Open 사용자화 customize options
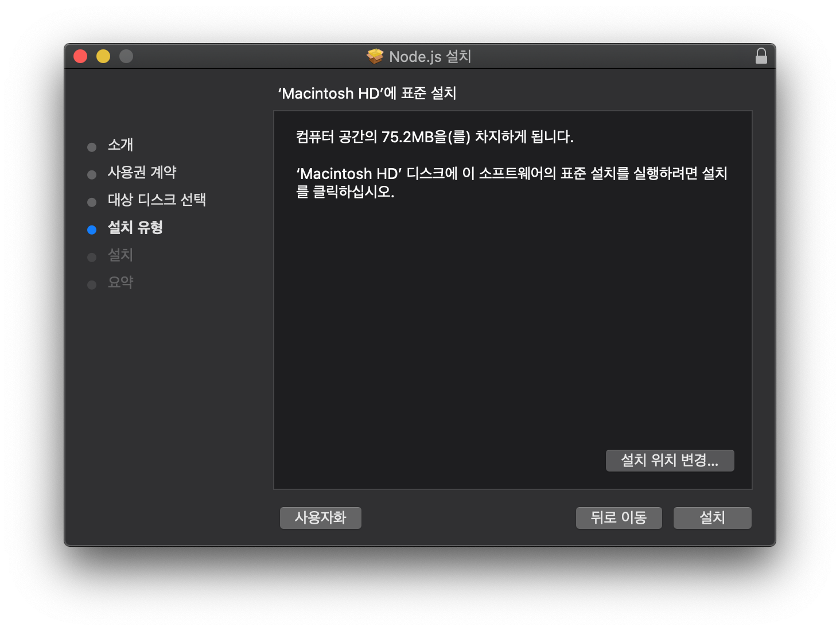 point(320,518)
